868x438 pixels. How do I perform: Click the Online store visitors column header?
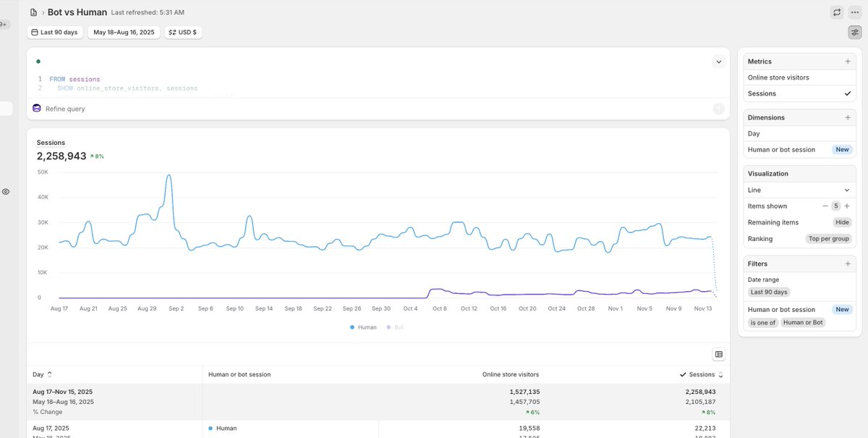tap(511, 374)
